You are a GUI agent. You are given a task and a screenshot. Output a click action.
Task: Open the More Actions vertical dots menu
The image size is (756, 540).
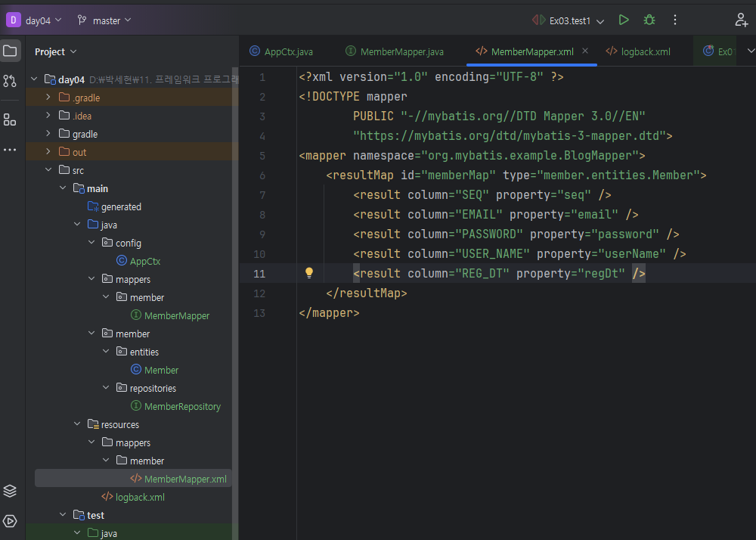tap(675, 20)
